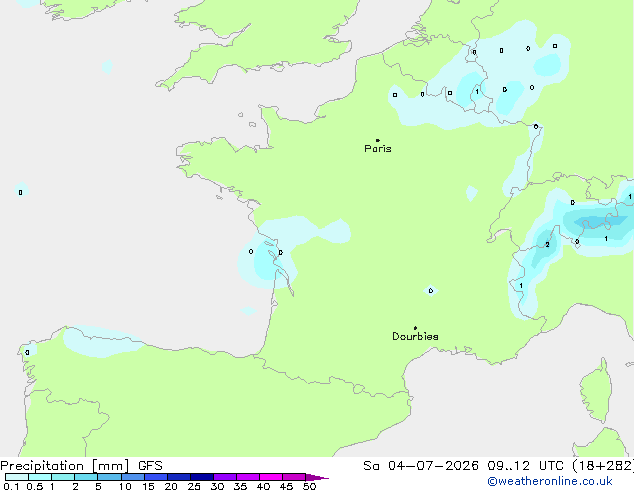This screenshot has height=490, width=634.
Task: Click the legend label "20"
Action: [x=171, y=486]
